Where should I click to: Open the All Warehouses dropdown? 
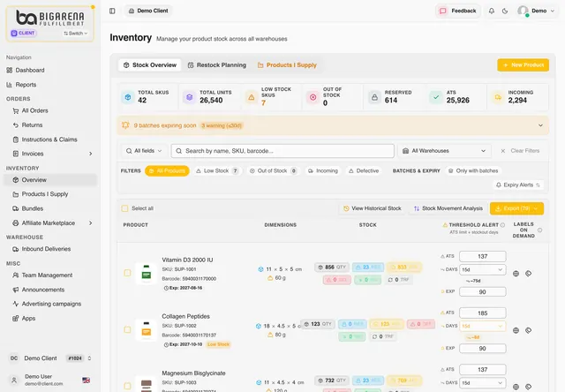[x=444, y=151]
